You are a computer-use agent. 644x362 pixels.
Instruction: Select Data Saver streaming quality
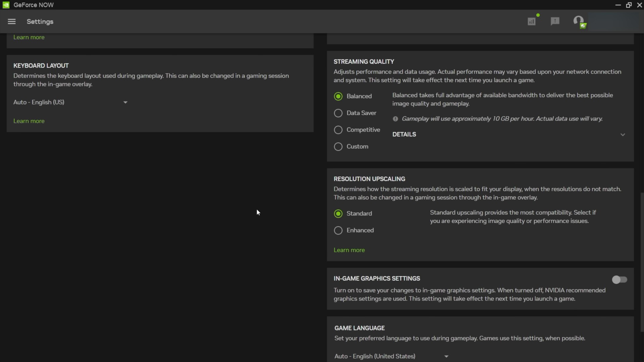(338, 113)
